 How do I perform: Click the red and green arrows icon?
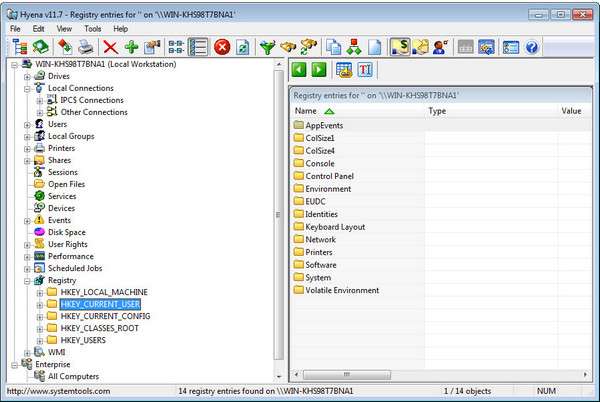tap(65, 47)
